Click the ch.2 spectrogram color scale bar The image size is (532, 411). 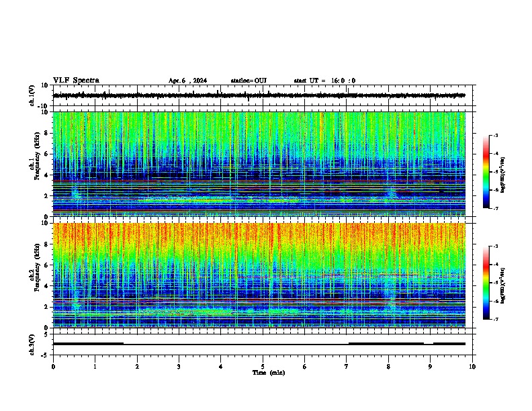click(x=486, y=283)
